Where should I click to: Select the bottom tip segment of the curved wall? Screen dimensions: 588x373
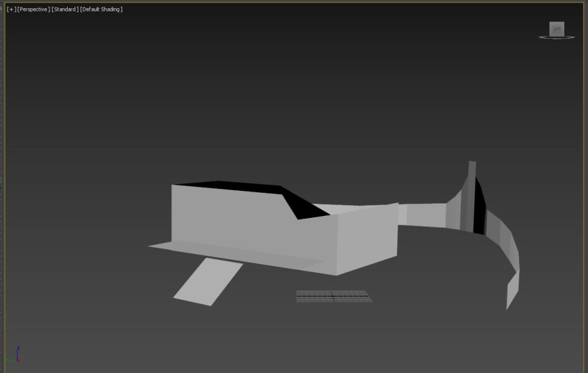click(x=512, y=290)
